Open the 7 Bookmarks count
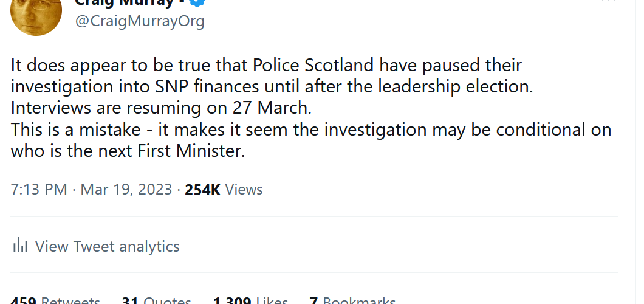644x304 pixels. point(352,300)
